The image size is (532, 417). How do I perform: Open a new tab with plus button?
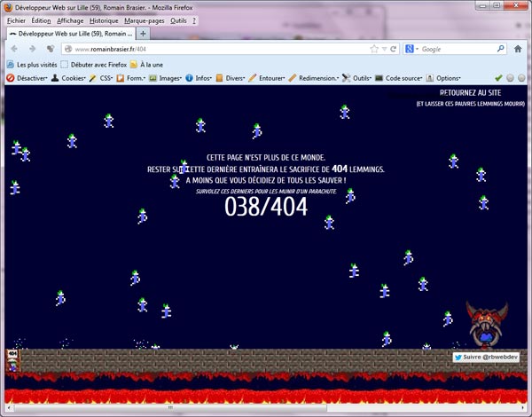143,34
